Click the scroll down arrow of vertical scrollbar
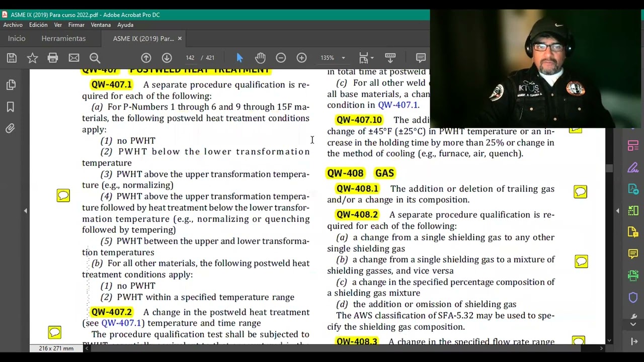This screenshot has height=362, width=644. (609, 341)
